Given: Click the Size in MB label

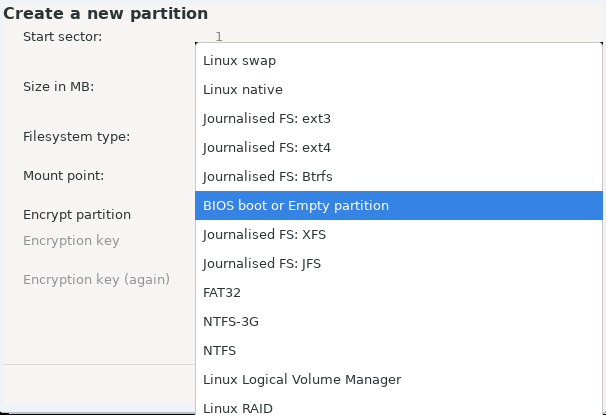Looking at the screenshot, I should (x=58, y=87).
